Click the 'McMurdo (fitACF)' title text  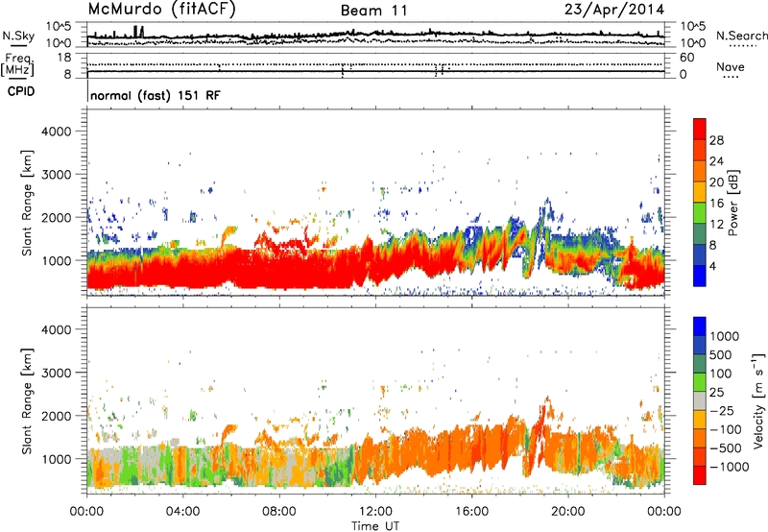click(161, 10)
